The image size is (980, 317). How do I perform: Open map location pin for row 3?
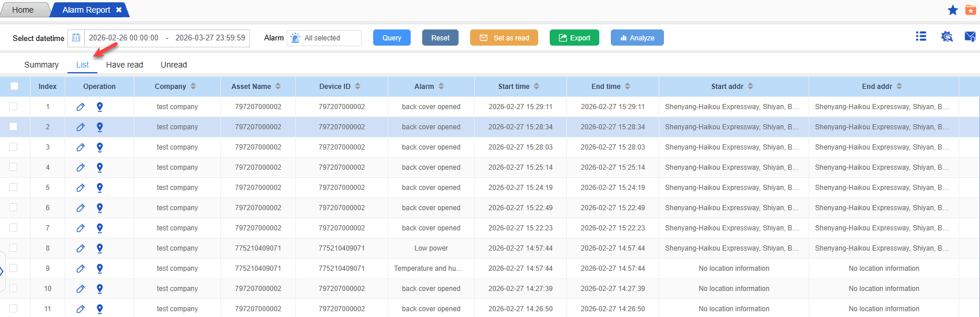[100, 147]
